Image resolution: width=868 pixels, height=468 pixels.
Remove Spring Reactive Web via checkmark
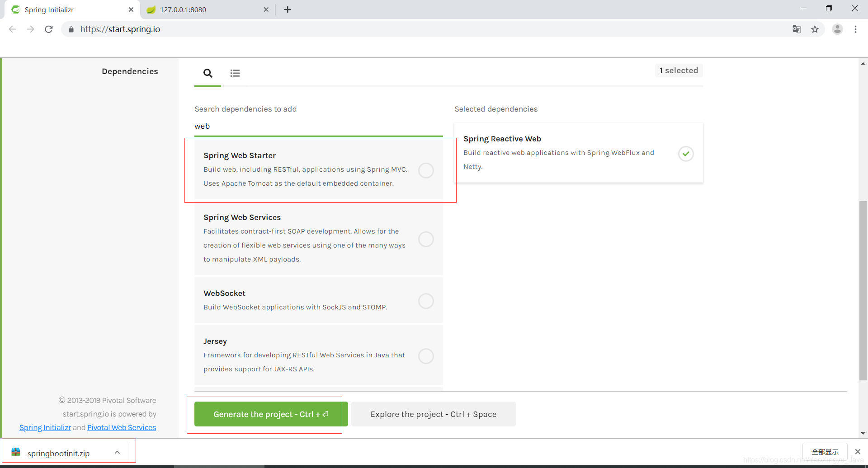tap(686, 154)
